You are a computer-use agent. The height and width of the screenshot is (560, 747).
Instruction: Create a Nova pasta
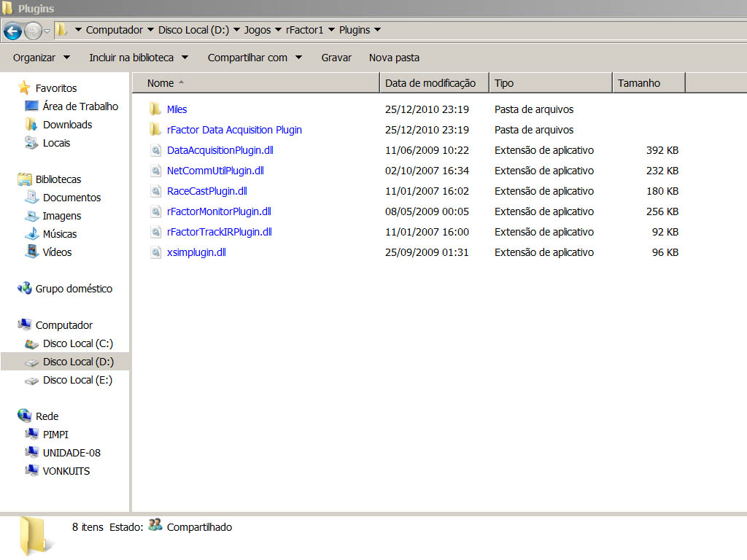coord(394,58)
